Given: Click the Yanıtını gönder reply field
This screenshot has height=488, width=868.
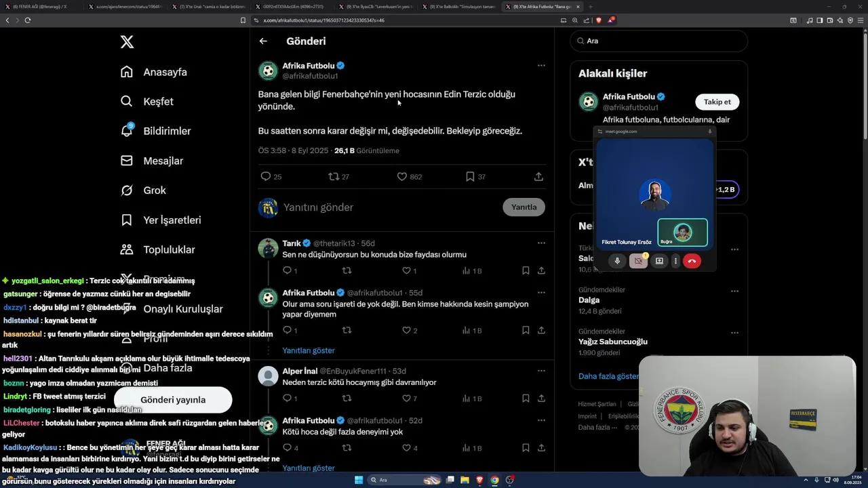Looking at the screenshot, I should [390, 207].
